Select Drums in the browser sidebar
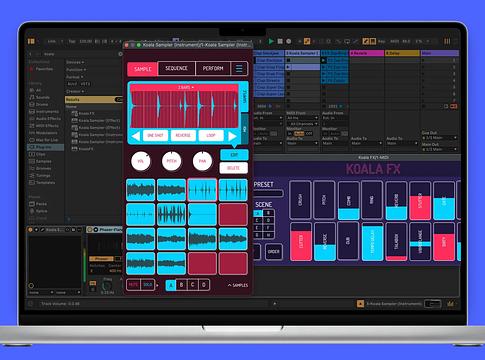The width and height of the screenshot is (485, 360). [x=39, y=104]
